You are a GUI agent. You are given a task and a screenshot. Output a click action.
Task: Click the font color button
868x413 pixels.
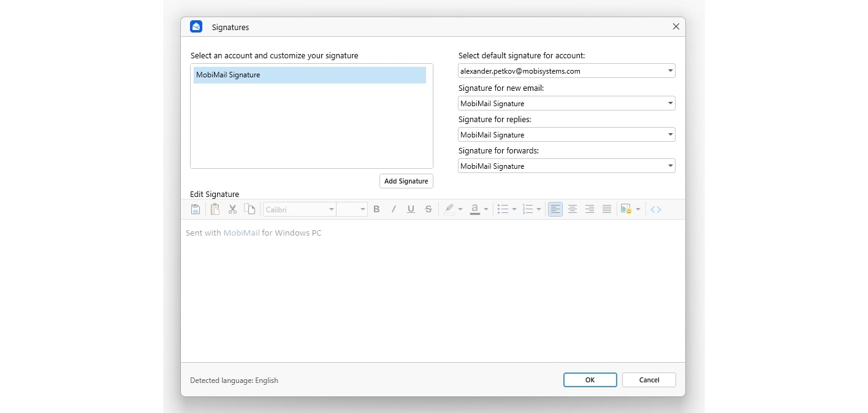(474, 209)
